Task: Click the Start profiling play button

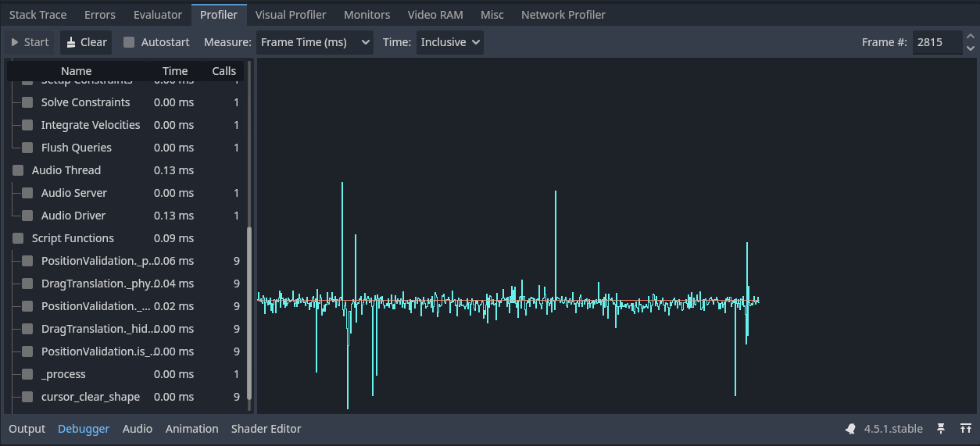Action: point(30,42)
